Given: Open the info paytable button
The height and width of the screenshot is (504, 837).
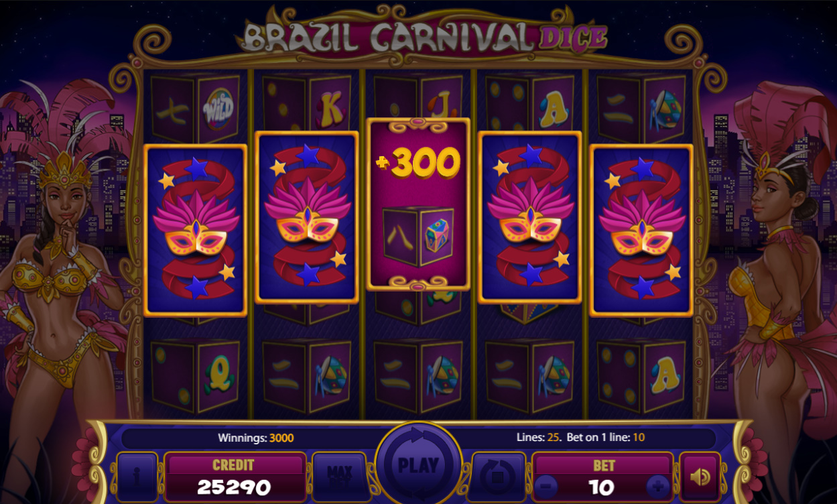Looking at the screenshot, I should pyautogui.click(x=137, y=477).
